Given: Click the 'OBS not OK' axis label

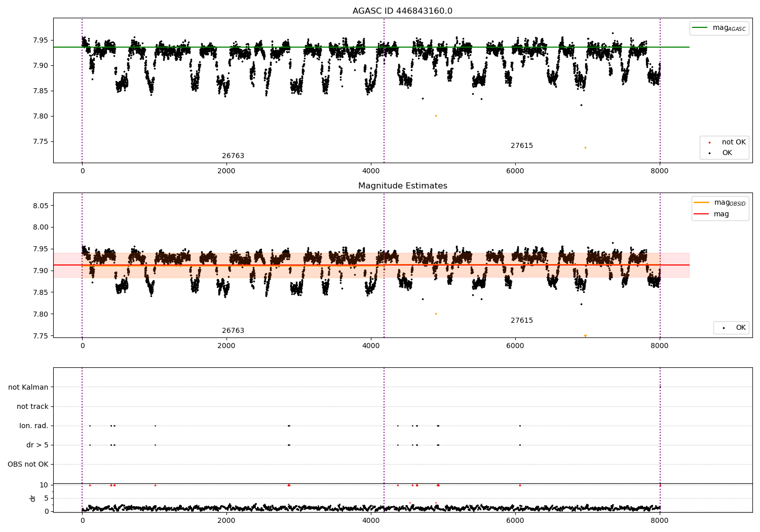Looking at the screenshot, I should pyautogui.click(x=28, y=464).
